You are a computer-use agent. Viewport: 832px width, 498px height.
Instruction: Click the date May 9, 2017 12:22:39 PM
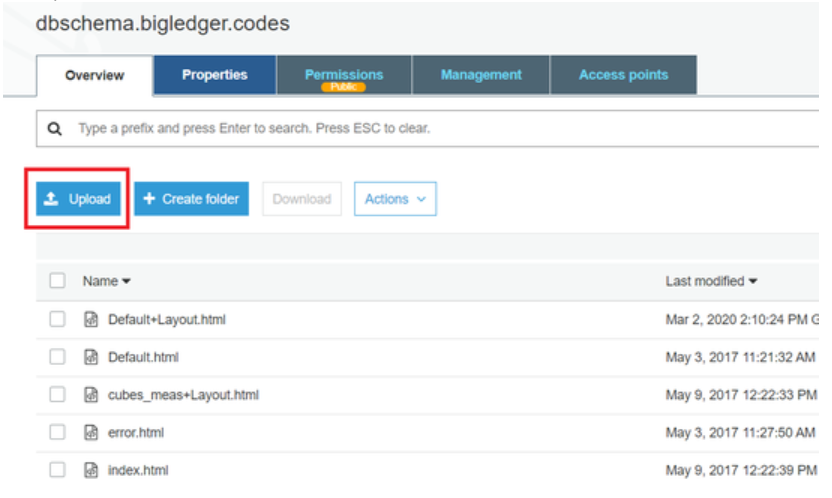coord(741,470)
